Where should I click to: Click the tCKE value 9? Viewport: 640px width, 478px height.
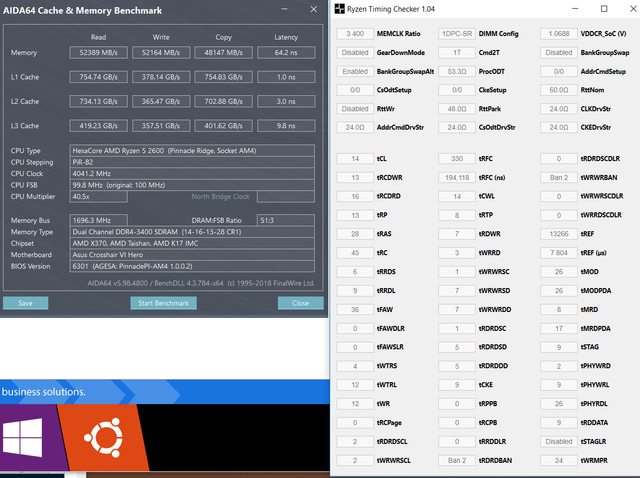[457, 385]
